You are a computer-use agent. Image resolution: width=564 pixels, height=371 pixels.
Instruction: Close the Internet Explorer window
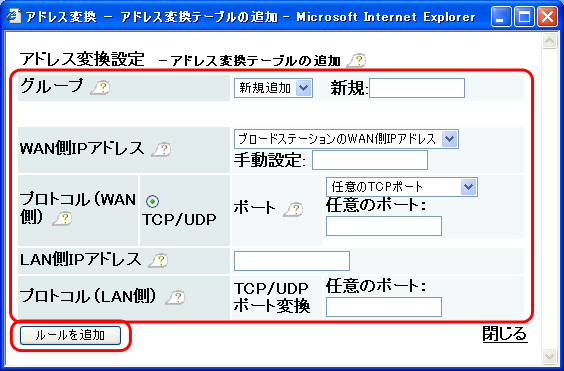[547, 17]
